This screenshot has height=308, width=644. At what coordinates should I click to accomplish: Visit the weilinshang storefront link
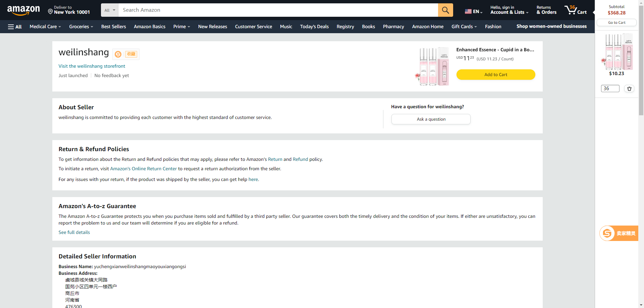tap(92, 66)
